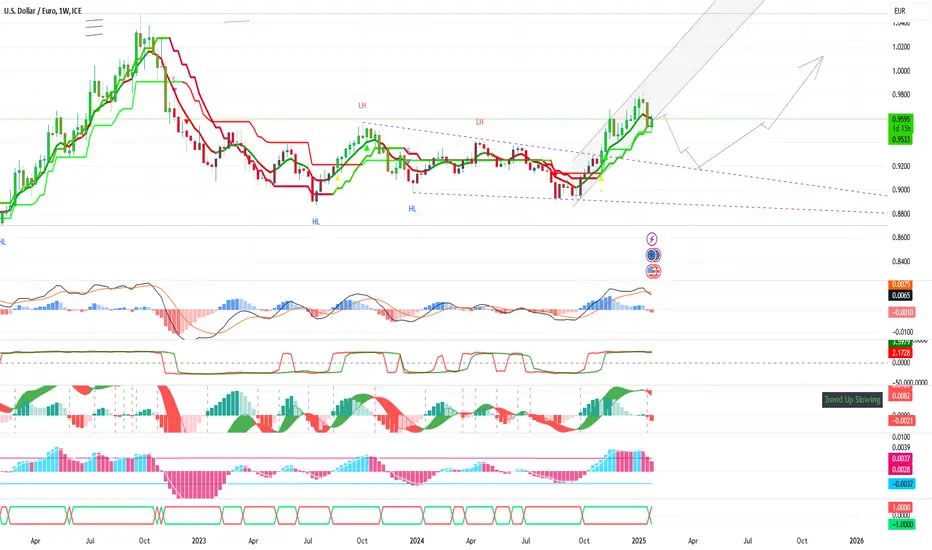Click the 0.0100 scale value
Image resolution: width=932 pixels, height=550 pixels.
click(x=901, y=437)
